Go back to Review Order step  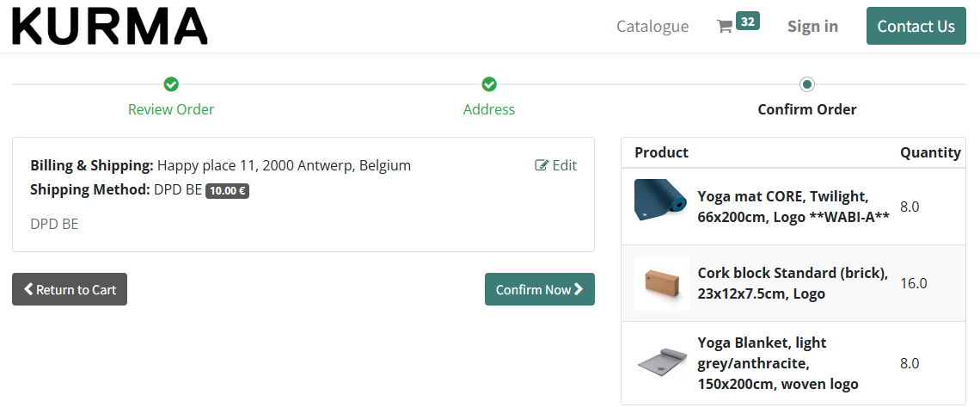pos(171,109)
